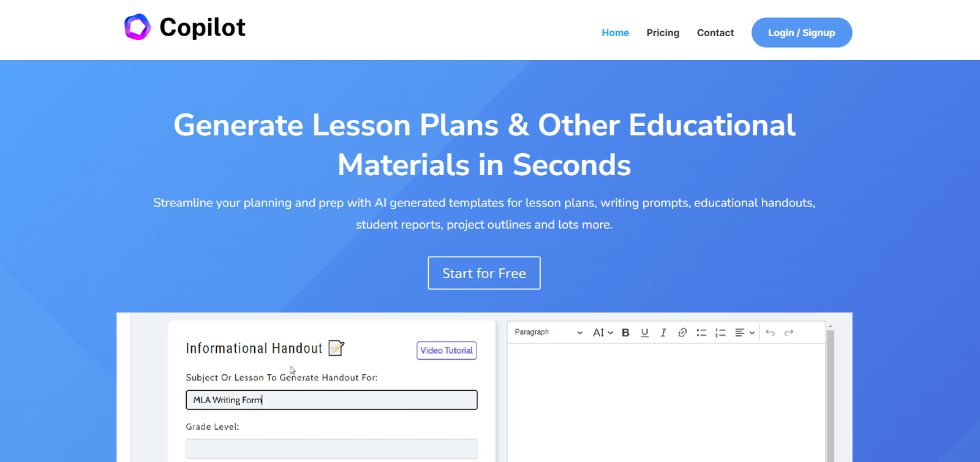The height and width of the screenshot is (462, 980).
Task: Redo the last editor action
Action: point(789,333)
